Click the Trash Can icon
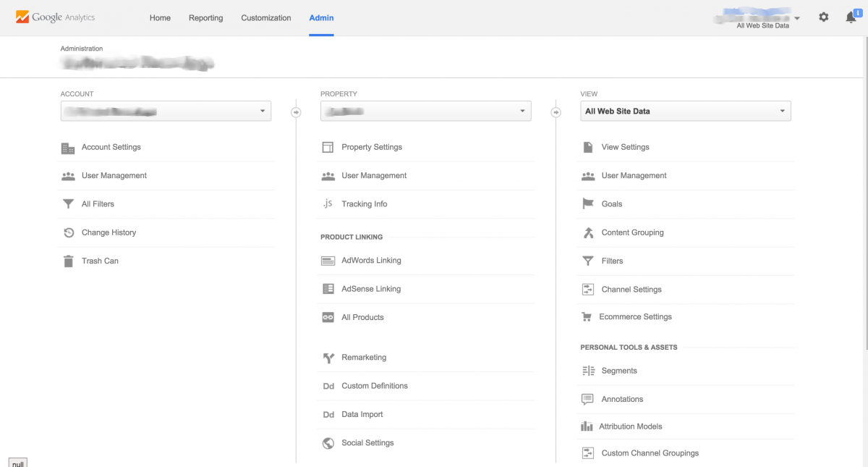 (x=68, y=261)
